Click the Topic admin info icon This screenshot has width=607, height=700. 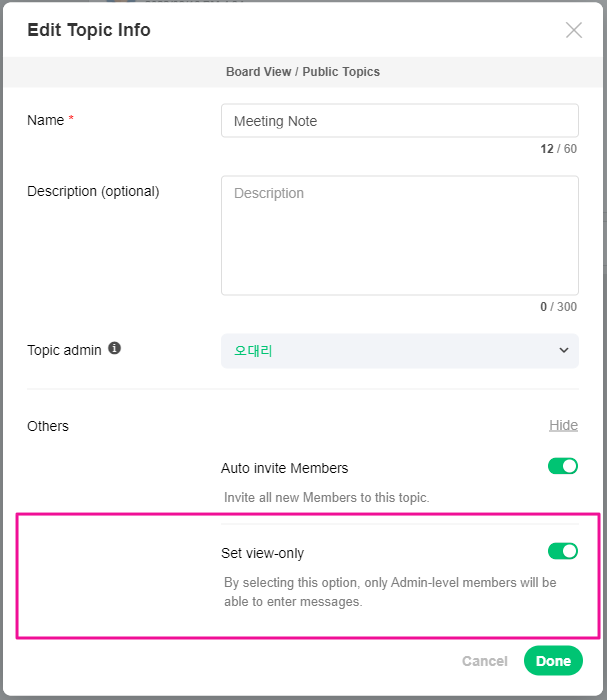115,349
